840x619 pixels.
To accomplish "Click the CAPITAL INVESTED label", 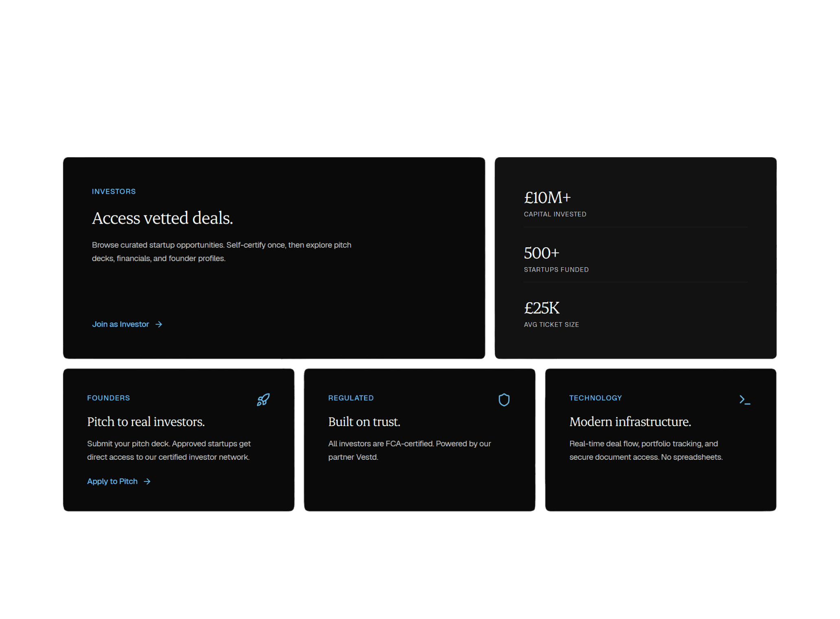I will (x=555, y=214).
